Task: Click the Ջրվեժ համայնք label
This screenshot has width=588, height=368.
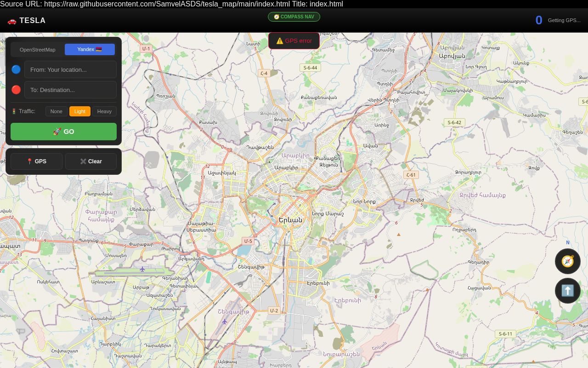Action: tap(482, 195)
